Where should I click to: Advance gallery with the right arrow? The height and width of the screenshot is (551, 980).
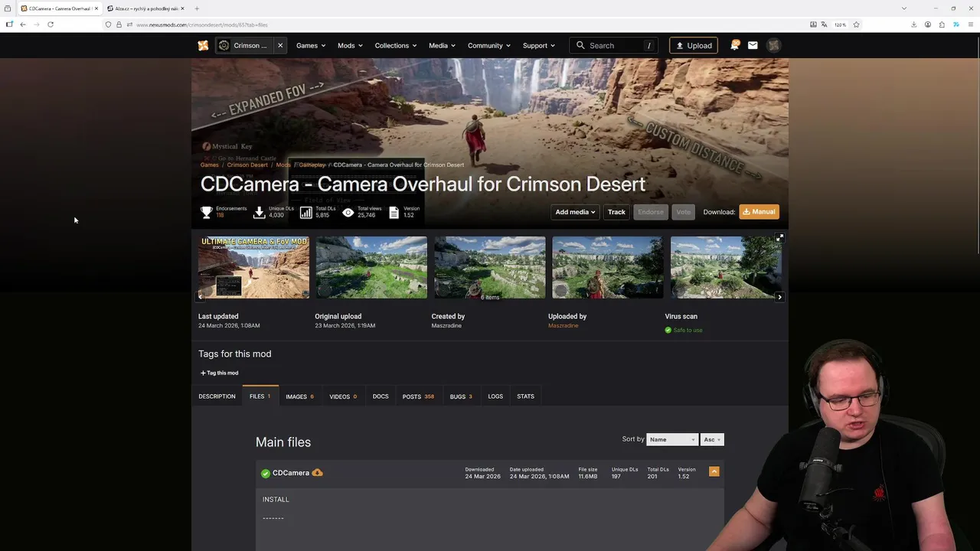779,296
